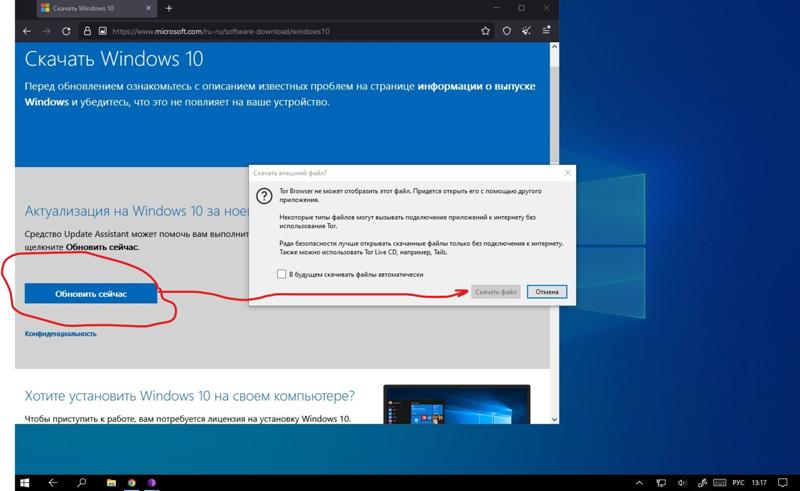Click the New Identity broom icon
This screenshot has height=491, width=800.
526,31
